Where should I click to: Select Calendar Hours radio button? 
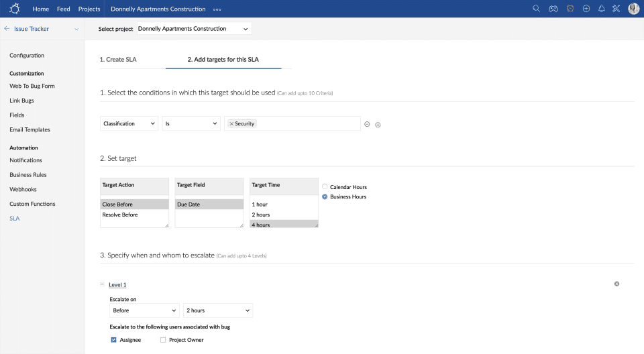coord(325,187)
